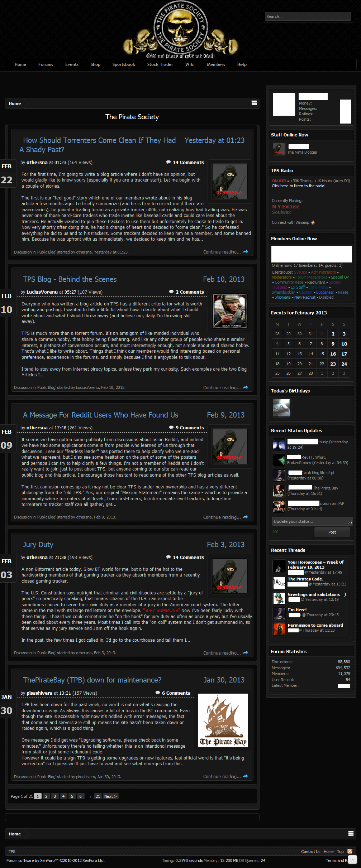Focus the Update your status field
The height and width of the screenshot is (868, 361).
312,521
